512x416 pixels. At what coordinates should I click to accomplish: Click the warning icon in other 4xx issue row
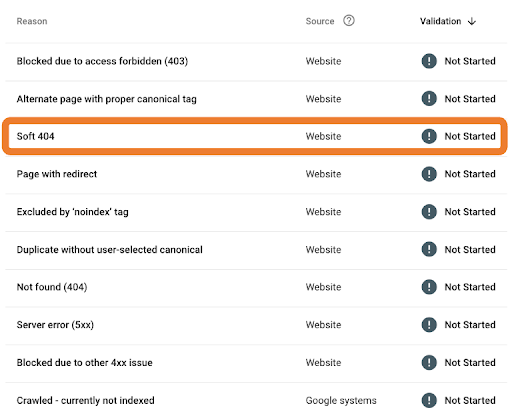pos(429,362)
